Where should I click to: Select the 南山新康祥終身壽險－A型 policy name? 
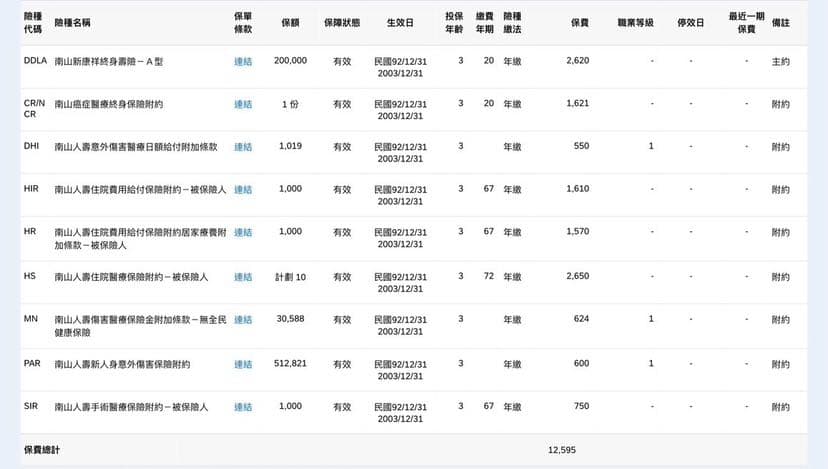tap(109, 61)
